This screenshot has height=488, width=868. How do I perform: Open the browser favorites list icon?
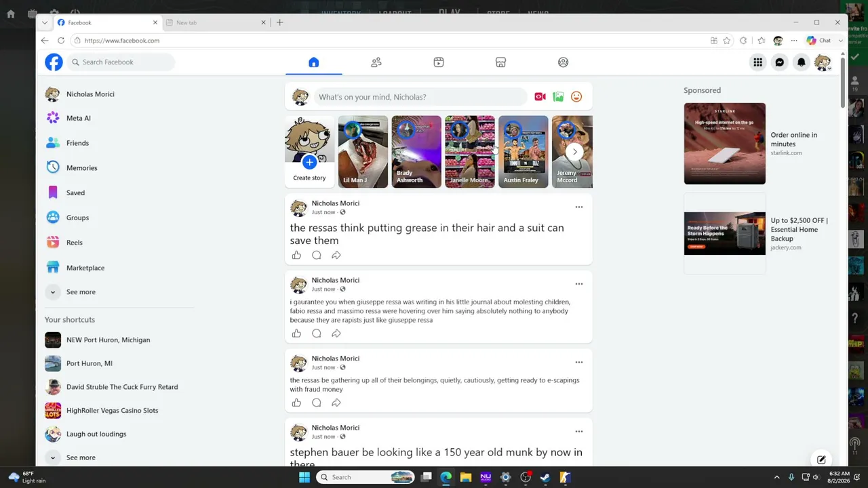pos(761,41)
